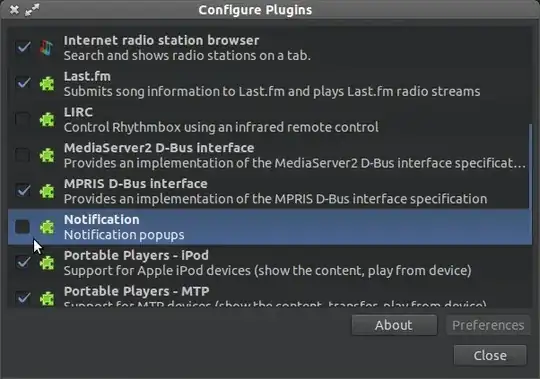Click the MediaServer2 D-Bus plugin icon
540x379 pixels.
coord(47,155)
